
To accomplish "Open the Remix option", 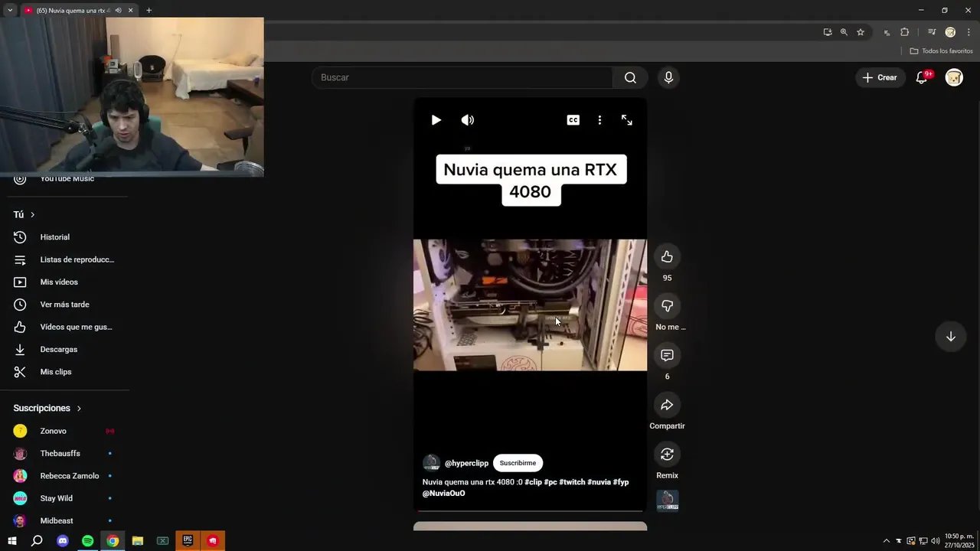I will [667, 455].
